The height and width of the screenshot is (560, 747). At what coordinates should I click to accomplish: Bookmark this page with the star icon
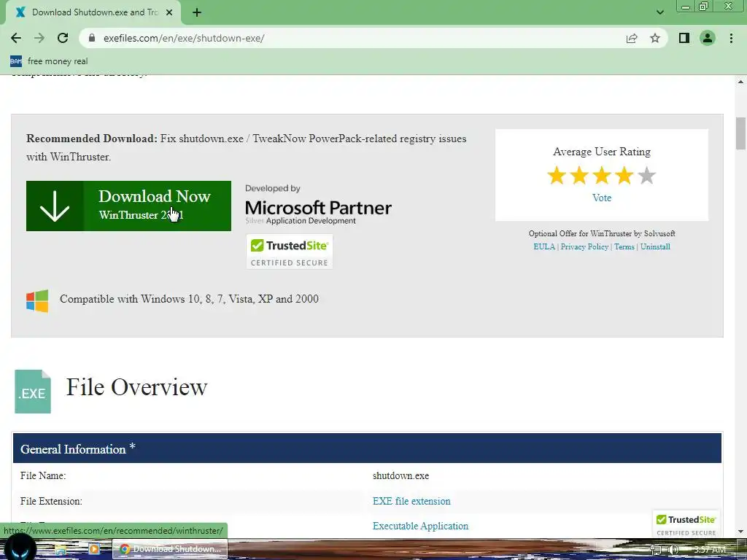655,38
